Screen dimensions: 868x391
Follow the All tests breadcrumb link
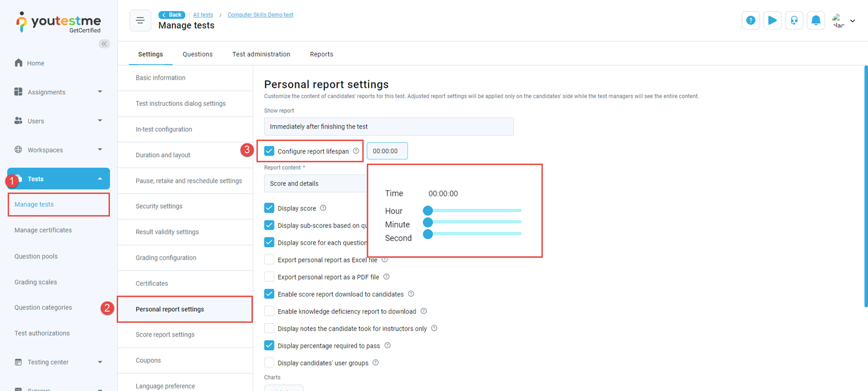click(203, 15)
